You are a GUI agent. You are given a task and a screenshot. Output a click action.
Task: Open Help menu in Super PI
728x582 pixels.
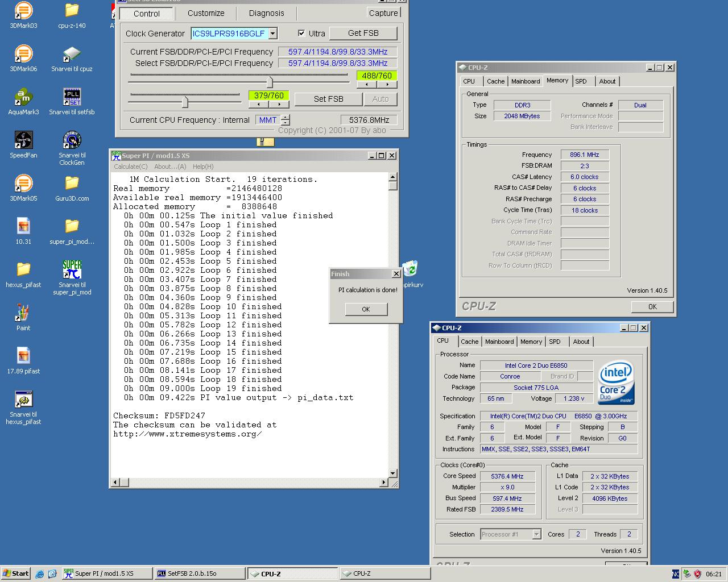pos(203,167)
